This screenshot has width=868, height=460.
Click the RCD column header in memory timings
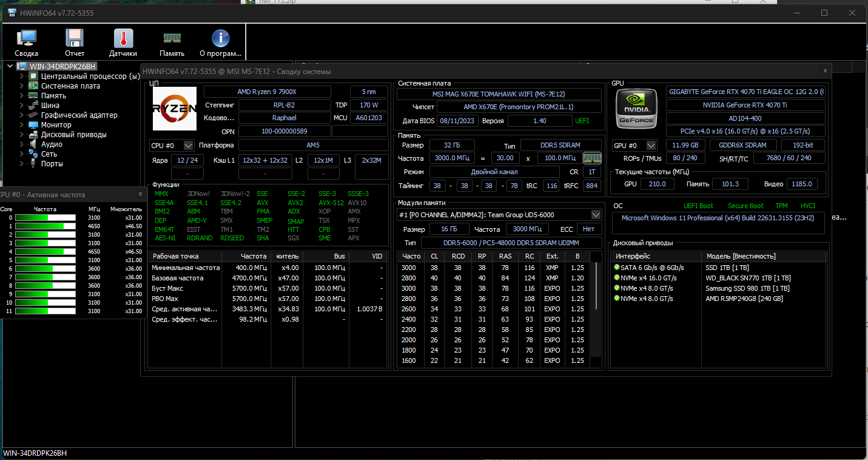pyautogui.click(x=458, y=256)
